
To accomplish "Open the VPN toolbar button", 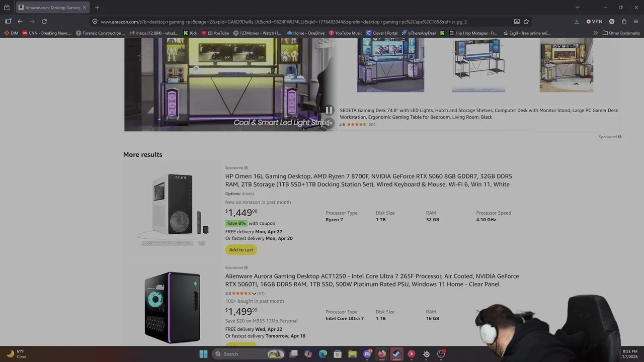I will 594,22.
